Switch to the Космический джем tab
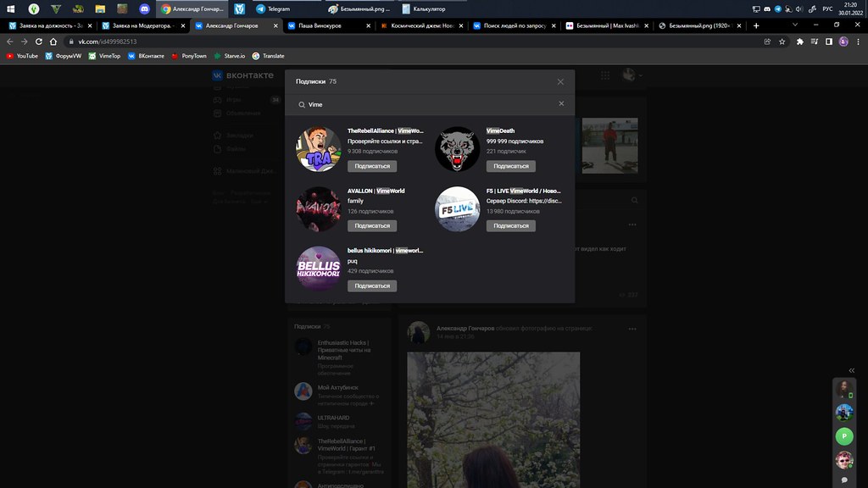 click(x=418, y=25)
